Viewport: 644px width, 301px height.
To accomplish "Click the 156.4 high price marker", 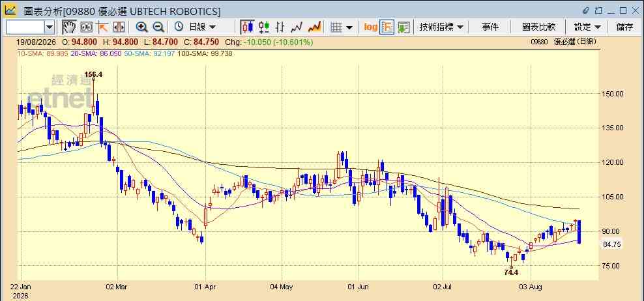I will pos(93,74).
